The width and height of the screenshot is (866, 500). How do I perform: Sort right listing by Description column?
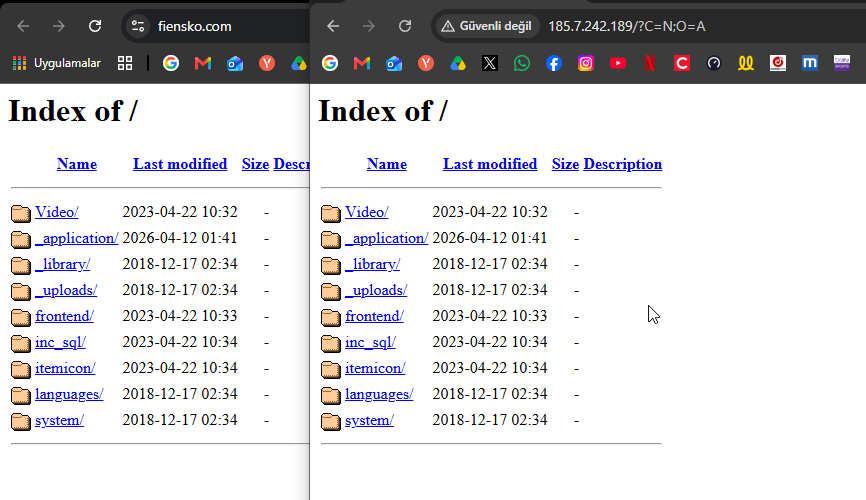(622, 164)
